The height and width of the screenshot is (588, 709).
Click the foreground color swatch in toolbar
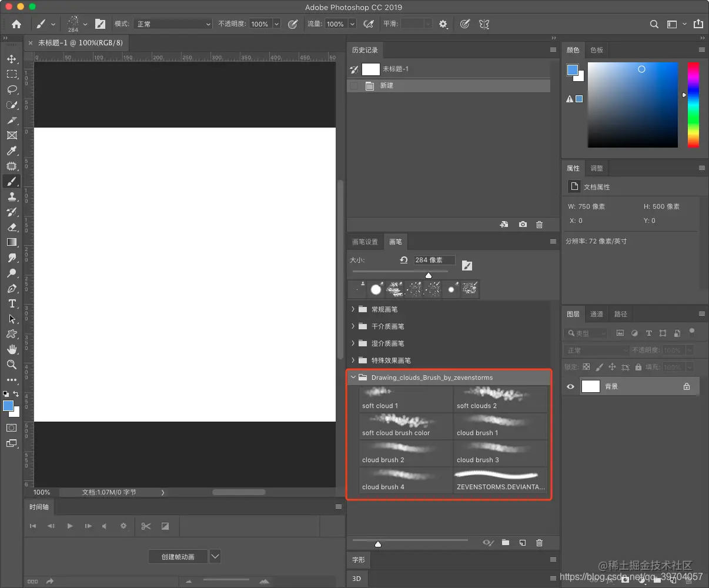click(x=8, y=406)
